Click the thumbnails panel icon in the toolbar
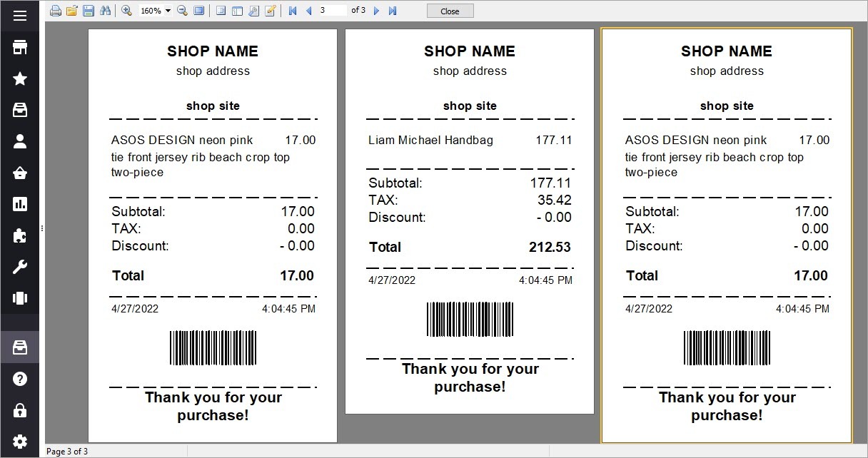The width and height of the screenshot is (868, 458). click(237, 11)
